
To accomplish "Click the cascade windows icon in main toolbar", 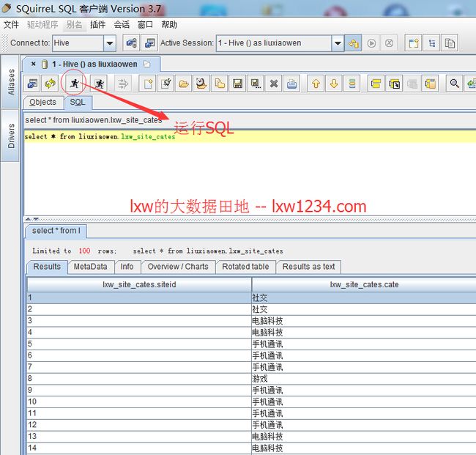I will click(450, 43).
